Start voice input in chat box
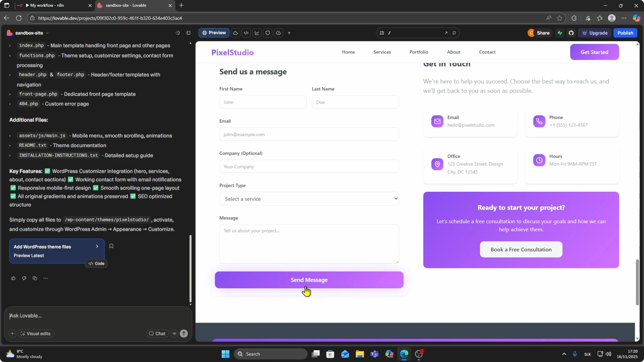This screenshot has width=644, height=362. point(174,333)
